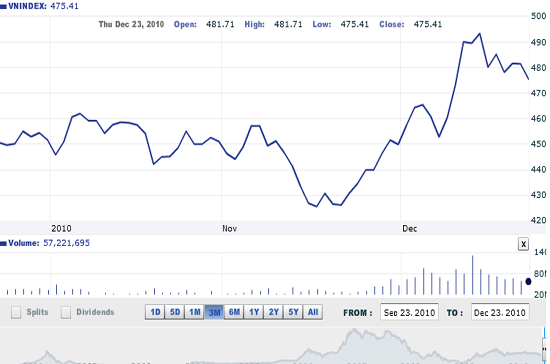Click the Dec axis label
The width and height of the screenshot is (550, 364).
pos(410,229)
